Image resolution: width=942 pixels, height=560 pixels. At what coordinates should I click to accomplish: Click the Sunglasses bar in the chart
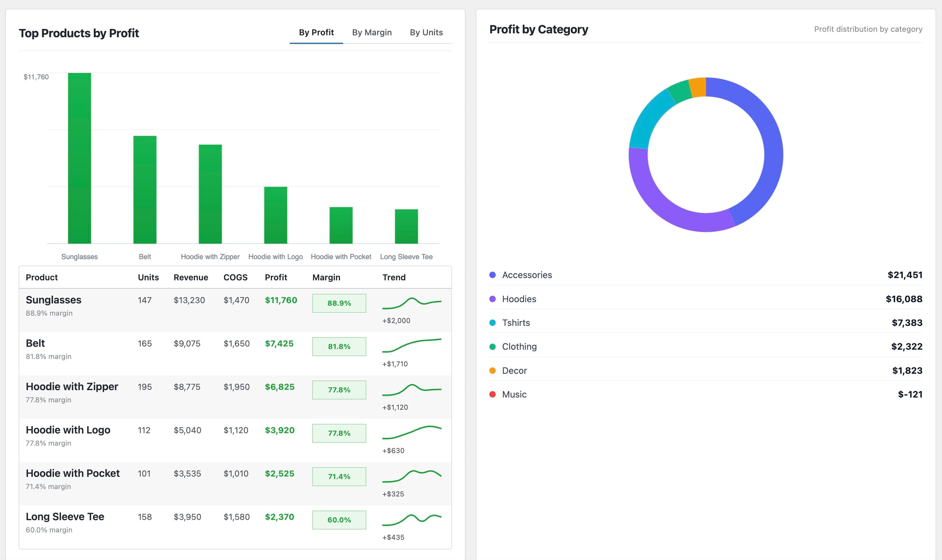click(x=79, y=158)
